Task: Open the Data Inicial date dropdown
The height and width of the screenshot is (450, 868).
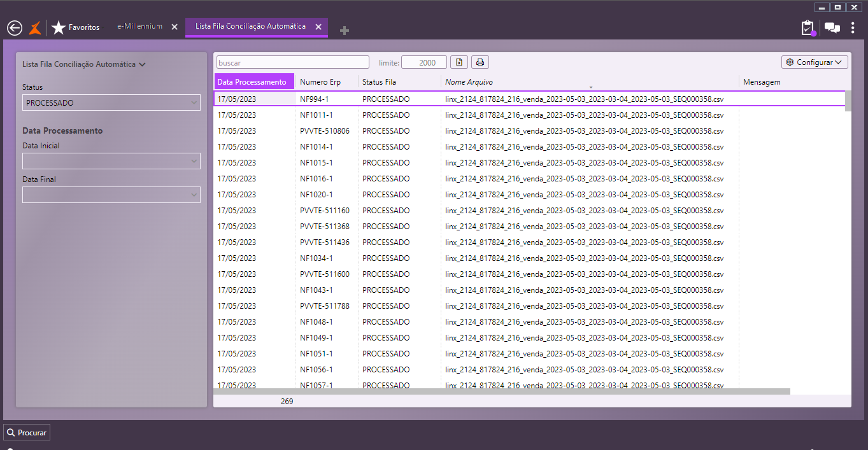Action: (x=111, y=161)
